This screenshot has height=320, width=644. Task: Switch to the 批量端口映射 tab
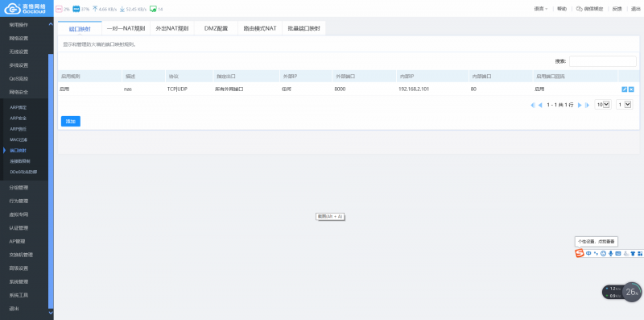pos(304,28)
